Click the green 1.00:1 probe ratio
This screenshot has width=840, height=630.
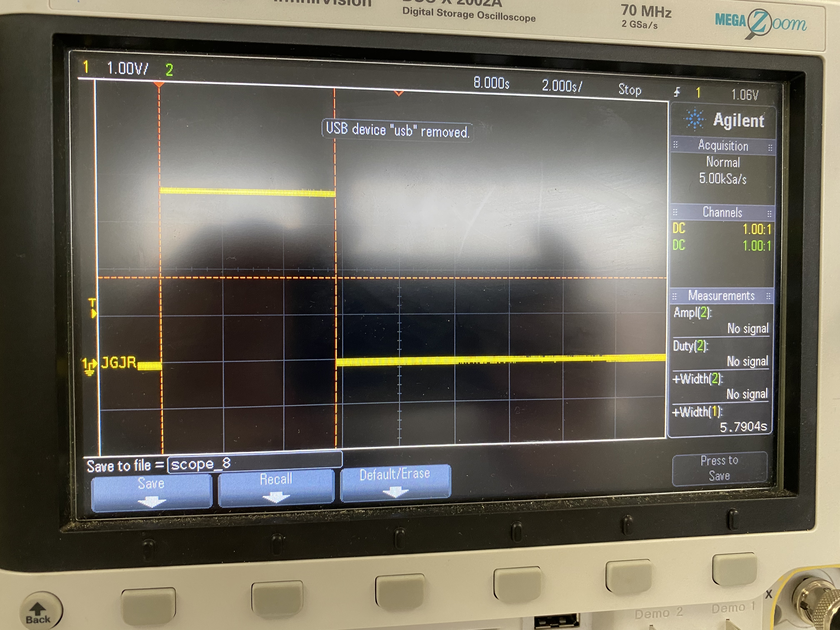click(756, 246)
